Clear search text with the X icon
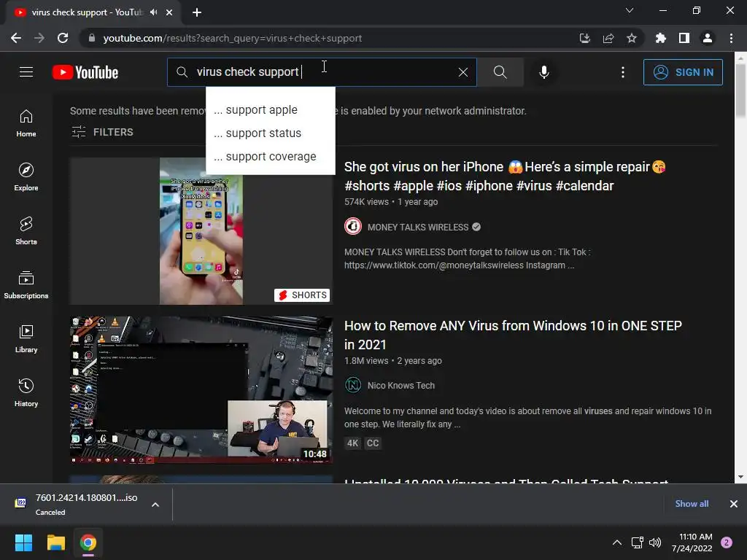The width and height of the screenshot is (747, 560). pos(462,72)
